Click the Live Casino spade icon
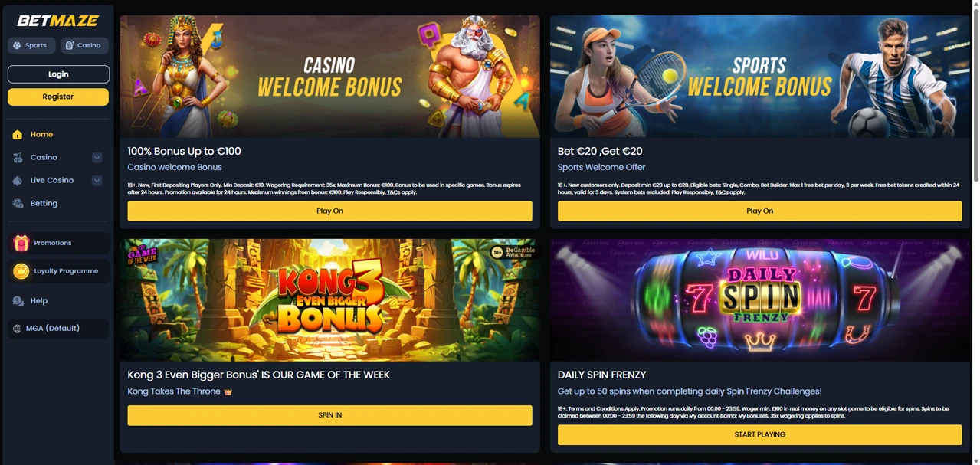The width and height of the screenshot is (980, 465). tap(18, 180)
